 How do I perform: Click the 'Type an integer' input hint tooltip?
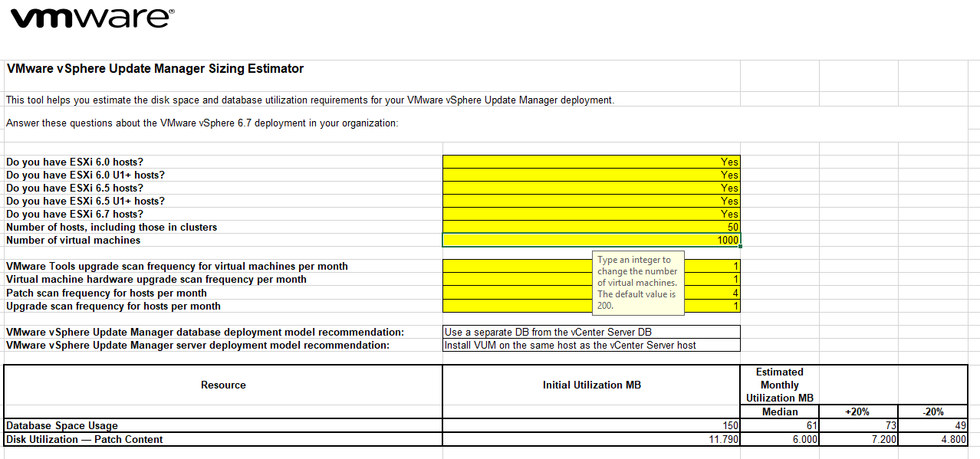[x=638, y=283]
